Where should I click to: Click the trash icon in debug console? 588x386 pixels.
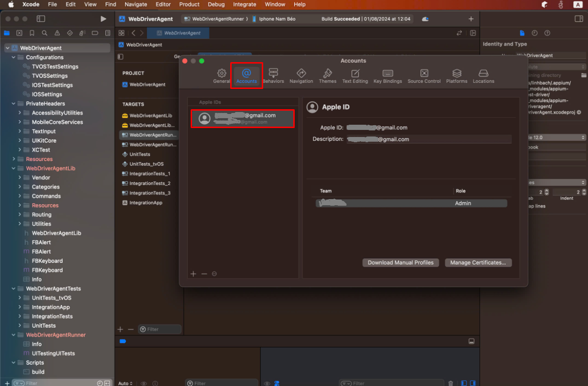451,383
